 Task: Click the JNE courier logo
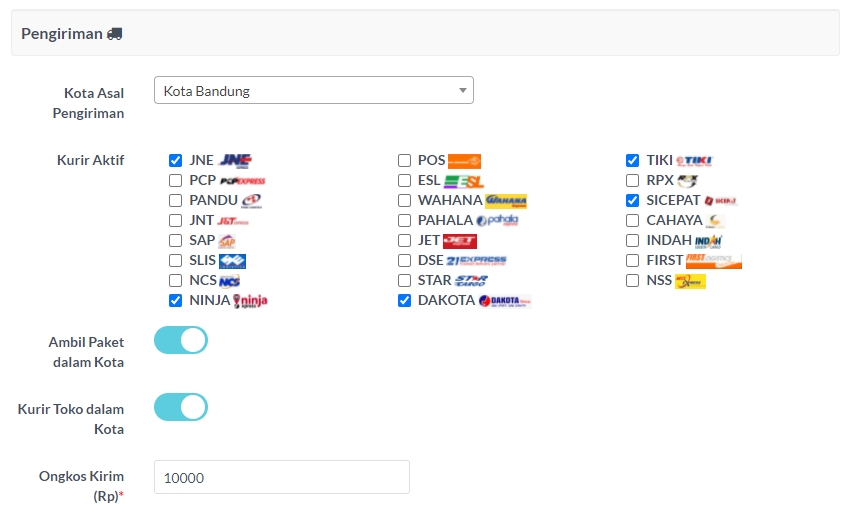click(235, 160)
